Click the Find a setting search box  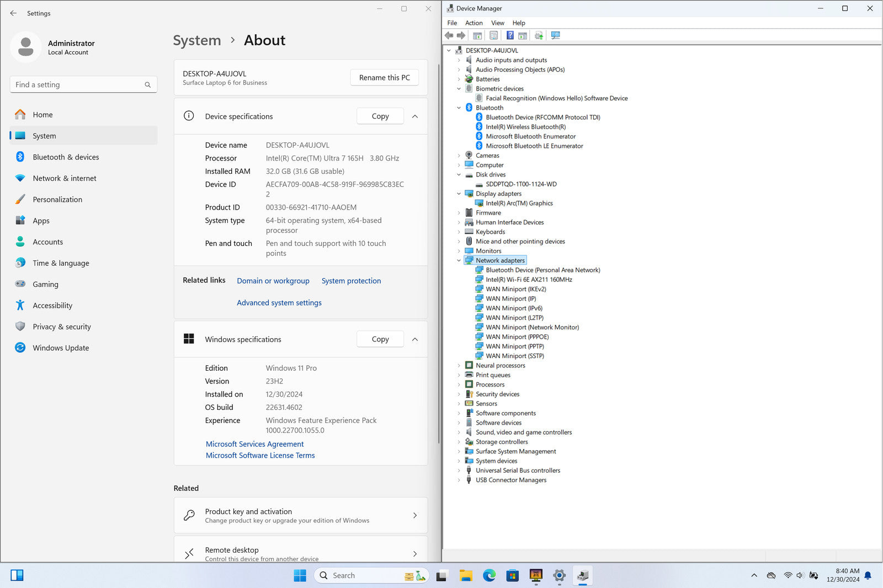[x=77, y=85]
